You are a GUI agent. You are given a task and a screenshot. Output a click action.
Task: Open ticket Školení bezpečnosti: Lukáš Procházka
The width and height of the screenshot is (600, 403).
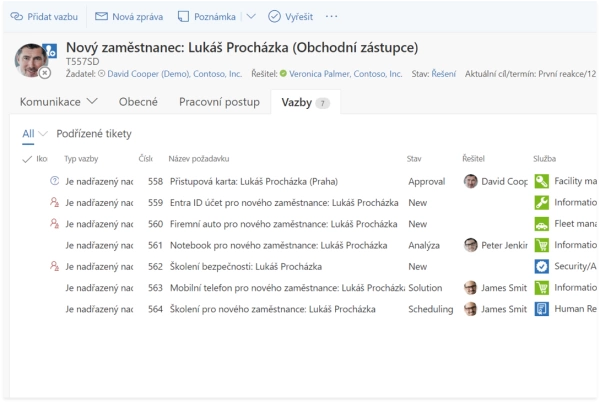(x=246, y=267)
